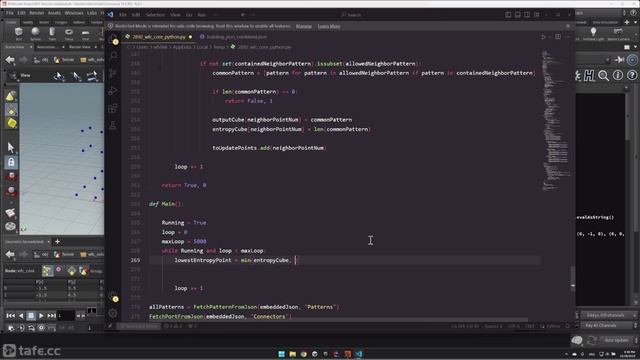This screenshot has height=360, width=640.
Task: Toggle Houdini secure selection lock
Action: click(x=11, y=162)
